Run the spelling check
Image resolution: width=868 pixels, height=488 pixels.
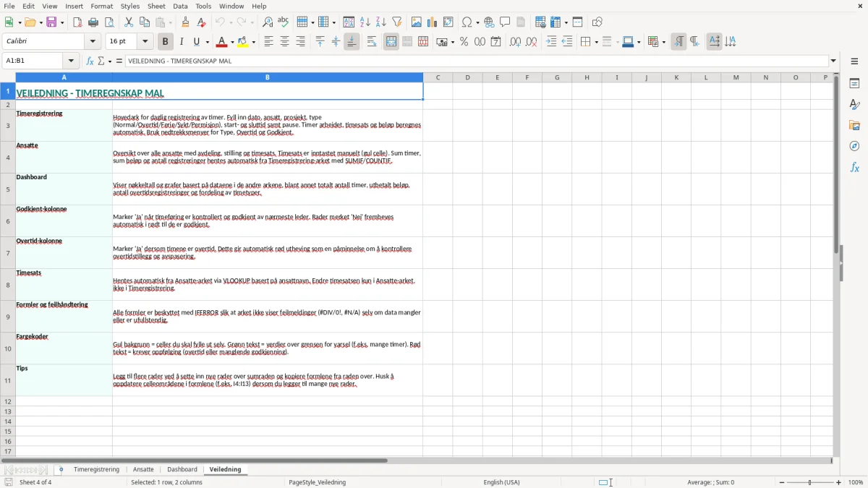[284, 22]
